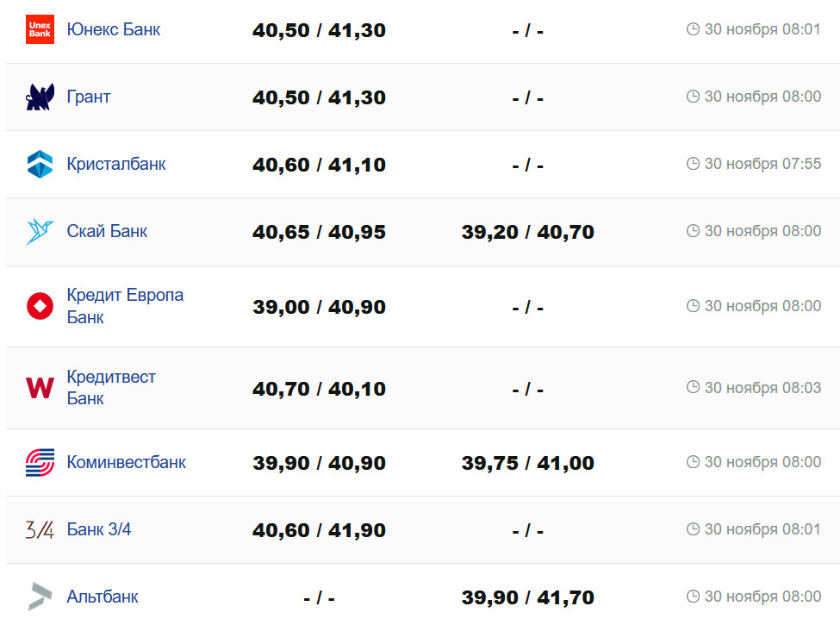Click the clock icon in Скай Банк row
This screenshot has height=625, width=840.
pos(693,231)
